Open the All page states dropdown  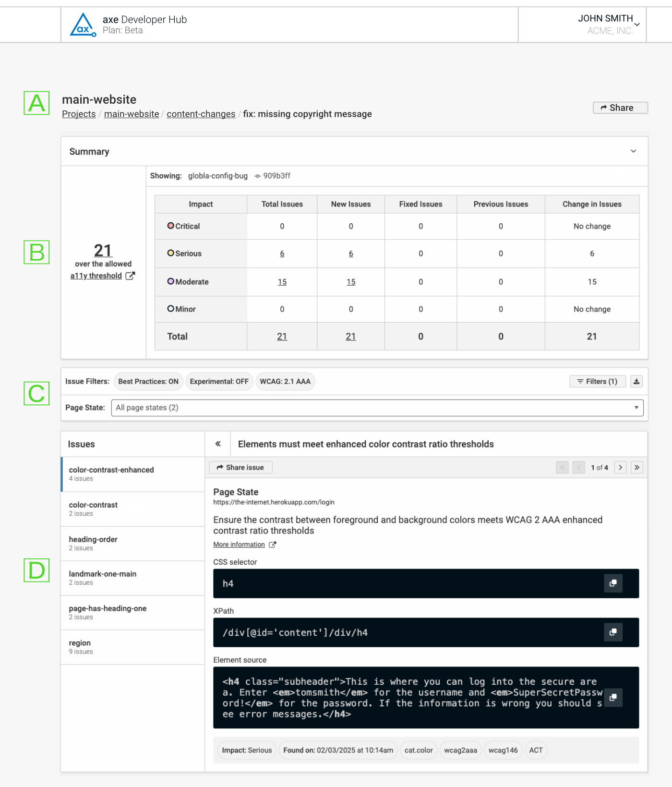point(377,408)
